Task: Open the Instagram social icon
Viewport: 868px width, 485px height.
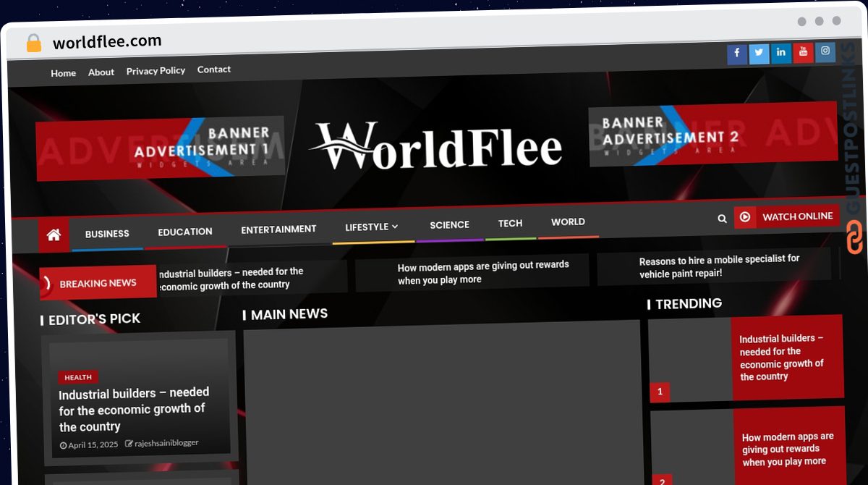Action: coord(825,51)
